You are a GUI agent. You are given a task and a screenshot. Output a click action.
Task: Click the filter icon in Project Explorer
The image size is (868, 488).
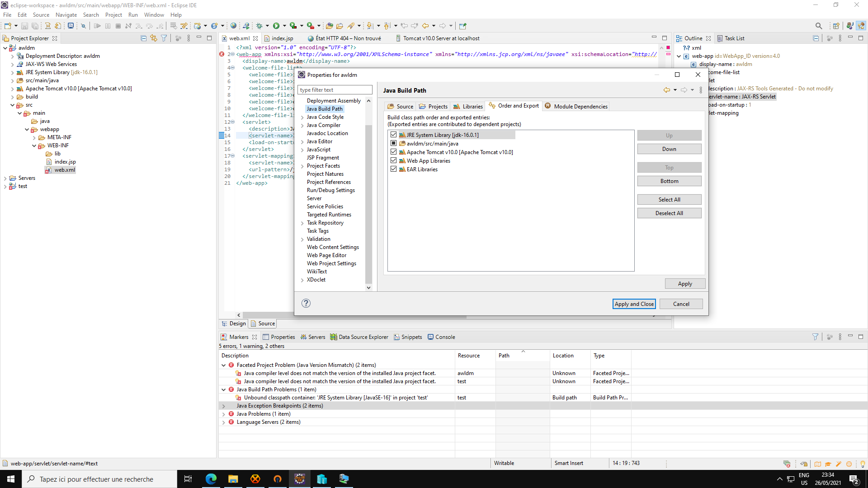pos(164,38)
